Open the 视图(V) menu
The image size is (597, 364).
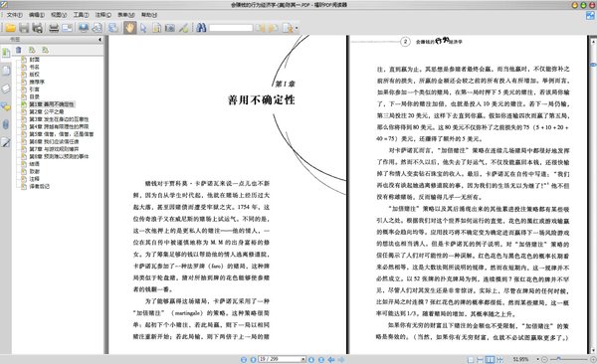[59, 15]
